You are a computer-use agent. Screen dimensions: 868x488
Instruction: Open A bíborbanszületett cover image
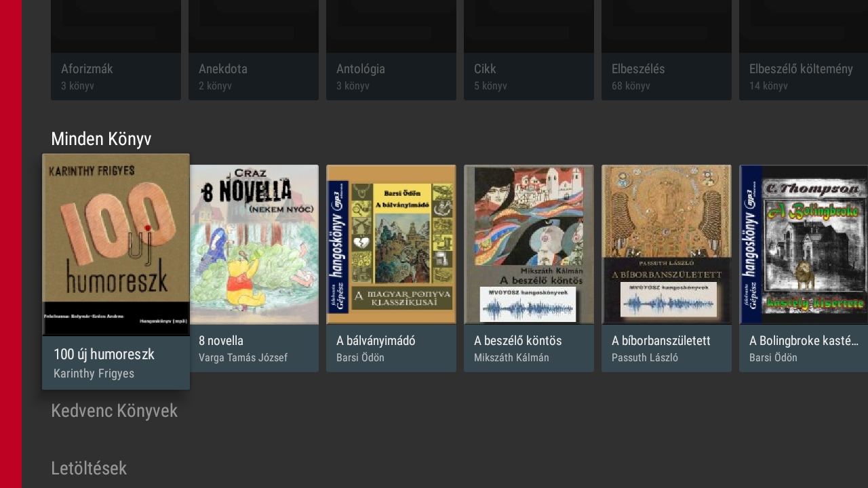click(x=667, y=245)
